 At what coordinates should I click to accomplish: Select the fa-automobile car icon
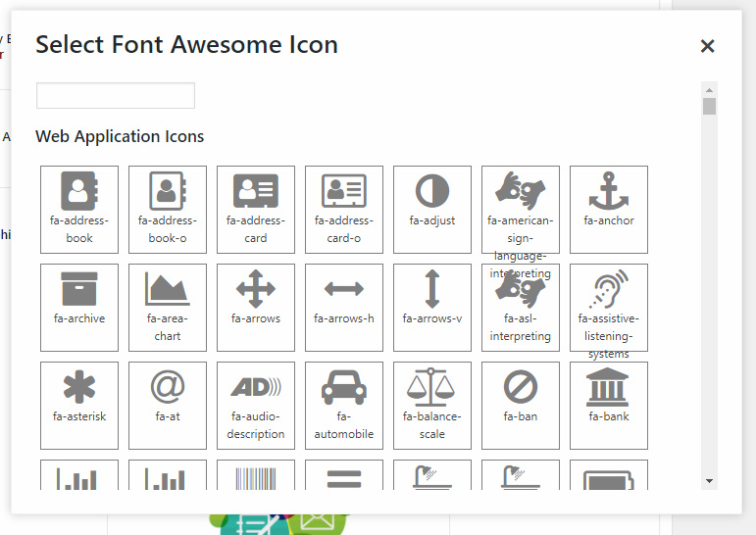[x=344, y=406]
